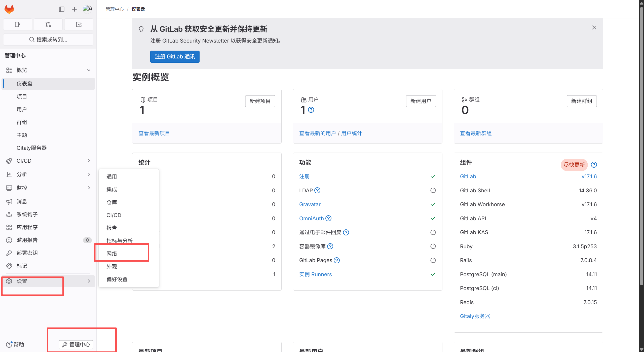Click the help icon beside user count
This screenshot has width=644, height=352.
tap(311, 110)
